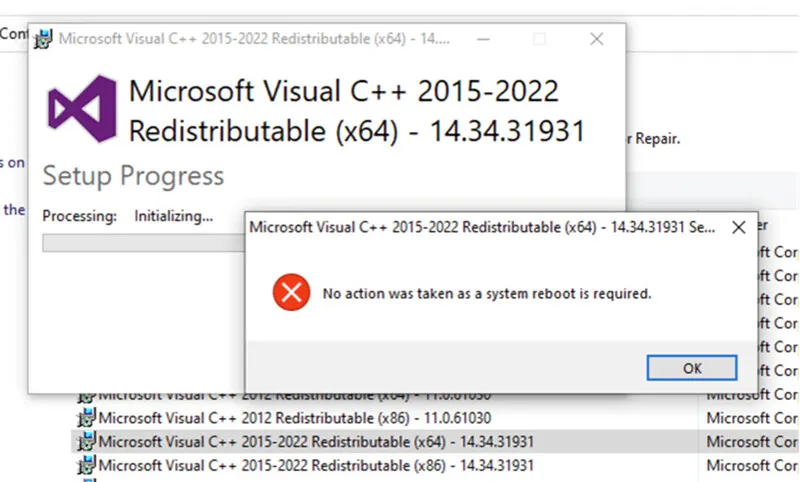Click icon beside 2015-2022 Redistributable (x64) list entry
The image size is (800, 482).
[87, 442]
